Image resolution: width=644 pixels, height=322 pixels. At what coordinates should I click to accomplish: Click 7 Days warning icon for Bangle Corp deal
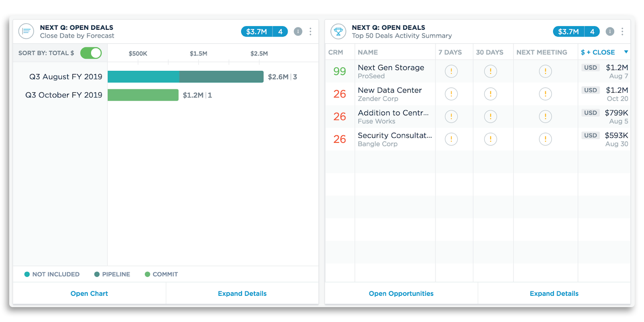[x=451, y=139]
